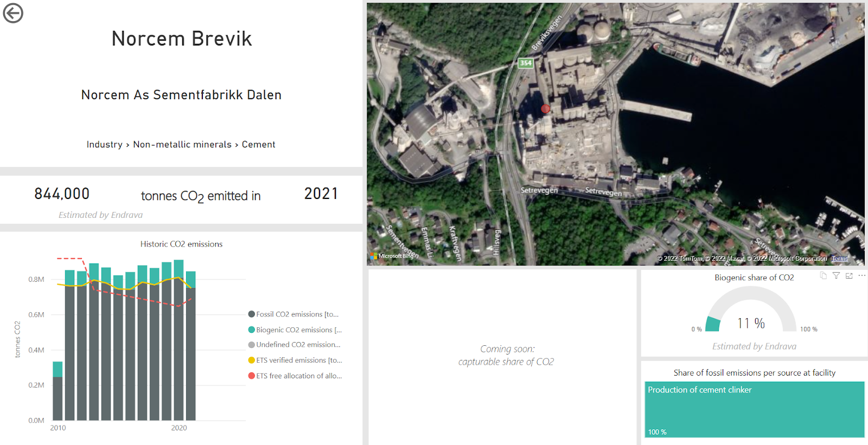This screenshot has width=868, height=445.
Task: Click Estimated by Endrava under the gauge
Action: pyautogui.click(x=754, y=347)
